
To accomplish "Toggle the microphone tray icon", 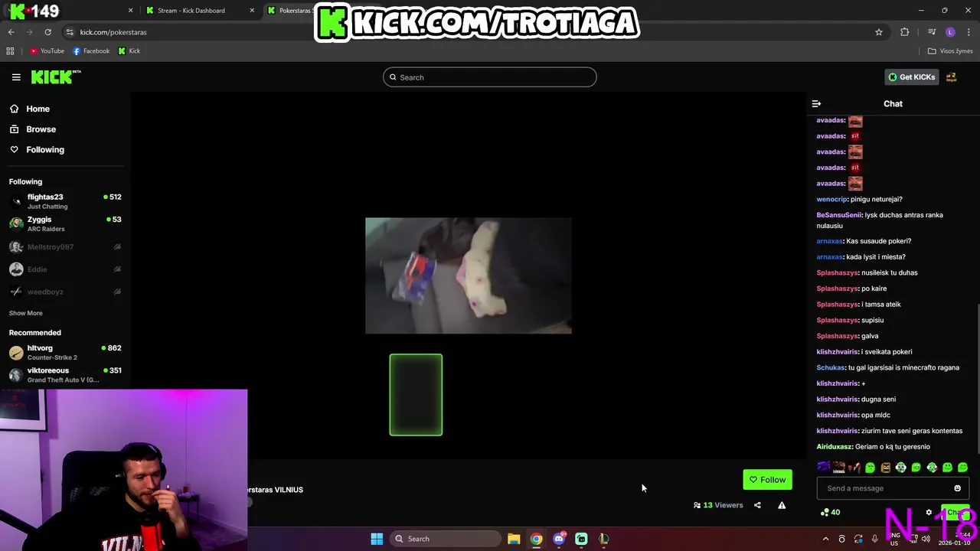I will coord(874,539).
